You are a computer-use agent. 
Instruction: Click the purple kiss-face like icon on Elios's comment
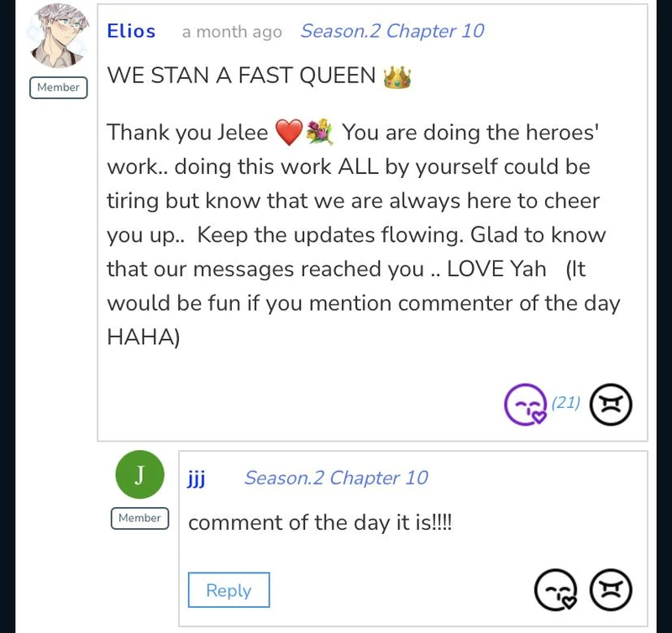525,405
